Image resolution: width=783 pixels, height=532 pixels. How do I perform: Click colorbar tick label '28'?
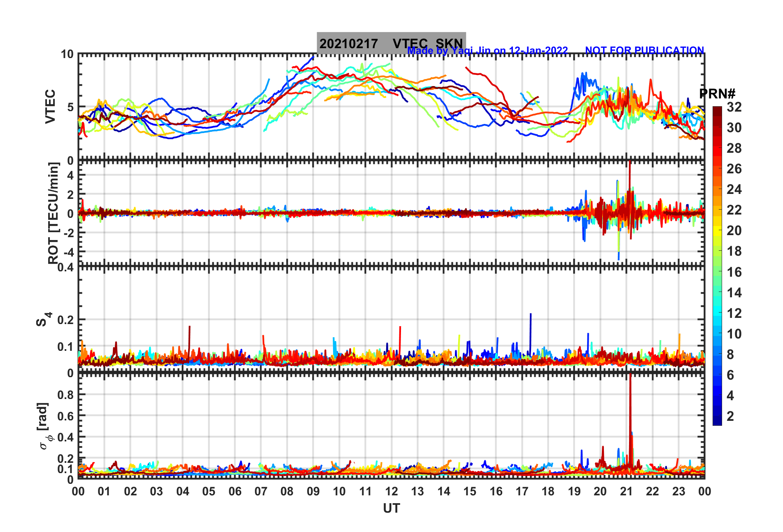[734, 148]
